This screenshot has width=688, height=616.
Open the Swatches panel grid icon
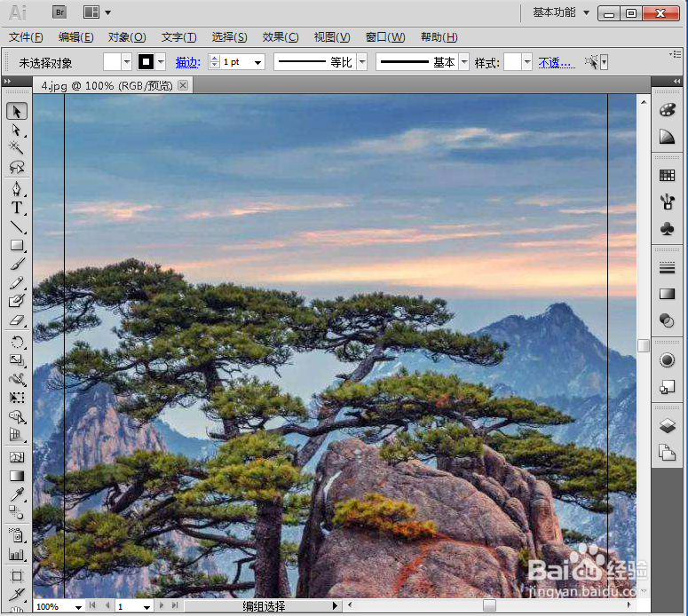[667, 176]
